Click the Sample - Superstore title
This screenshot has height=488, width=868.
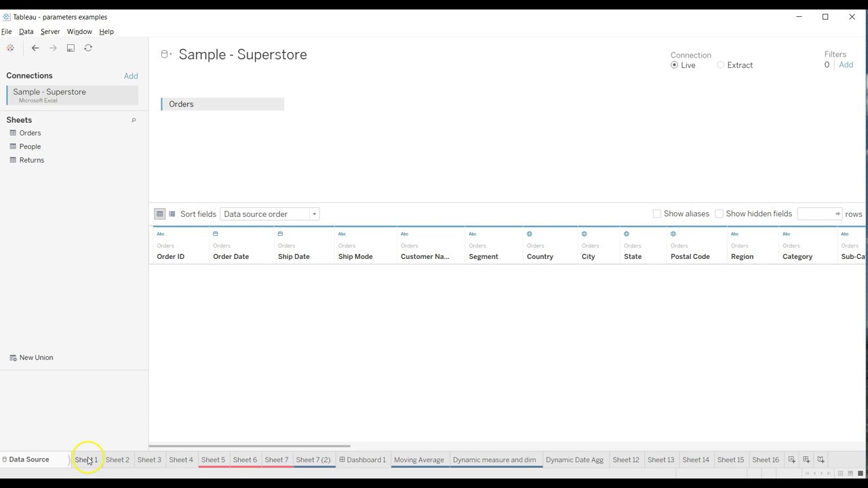[x=243, y=54]
